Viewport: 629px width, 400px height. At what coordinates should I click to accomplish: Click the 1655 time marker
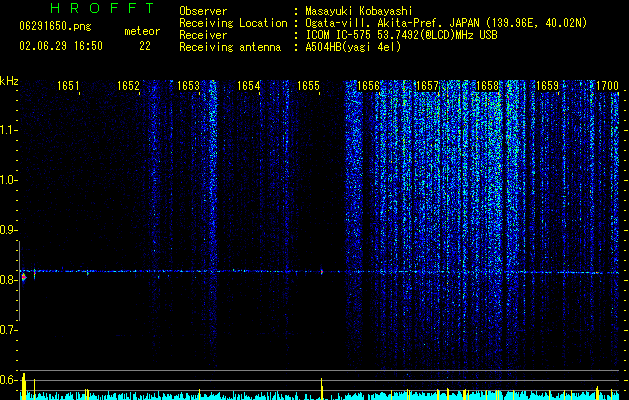coord(308,86)
